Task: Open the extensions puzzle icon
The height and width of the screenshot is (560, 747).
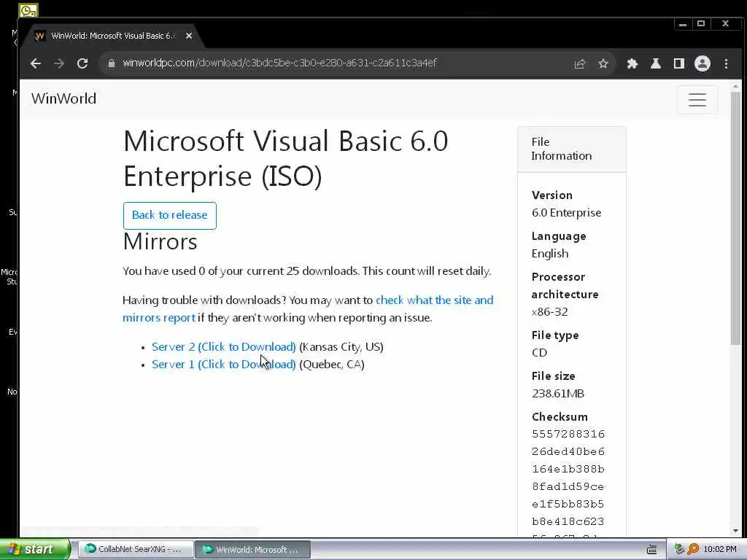Action: [x=632, y=64]
